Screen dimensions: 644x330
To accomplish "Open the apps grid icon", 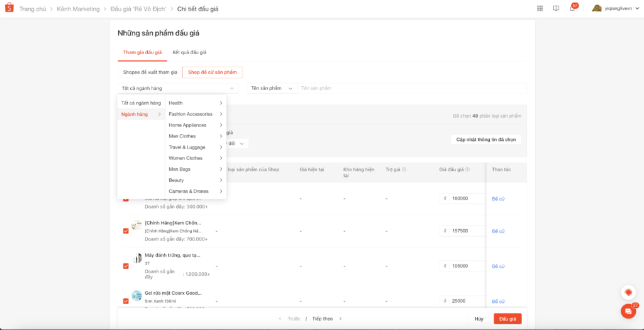I will click(x=540, y=8).
